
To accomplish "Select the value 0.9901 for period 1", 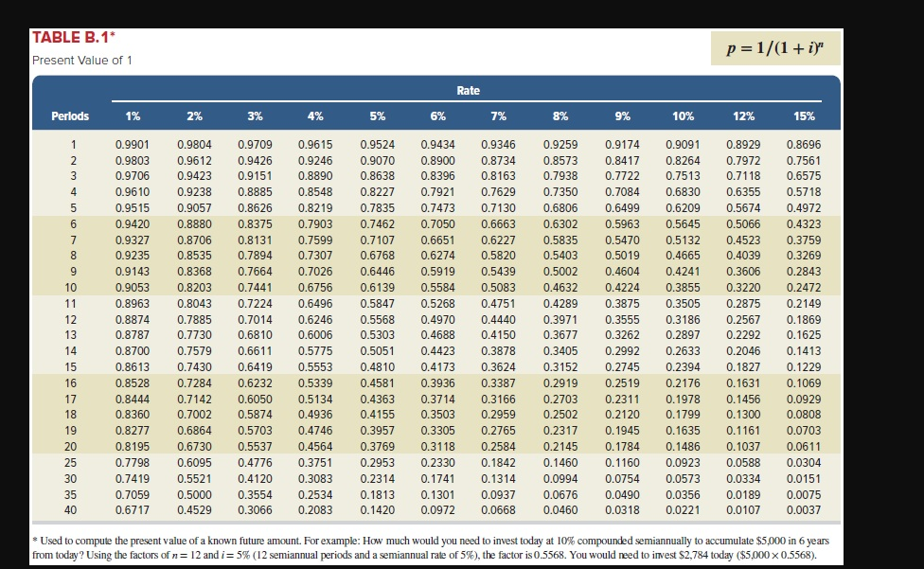I will coord(133,145).
